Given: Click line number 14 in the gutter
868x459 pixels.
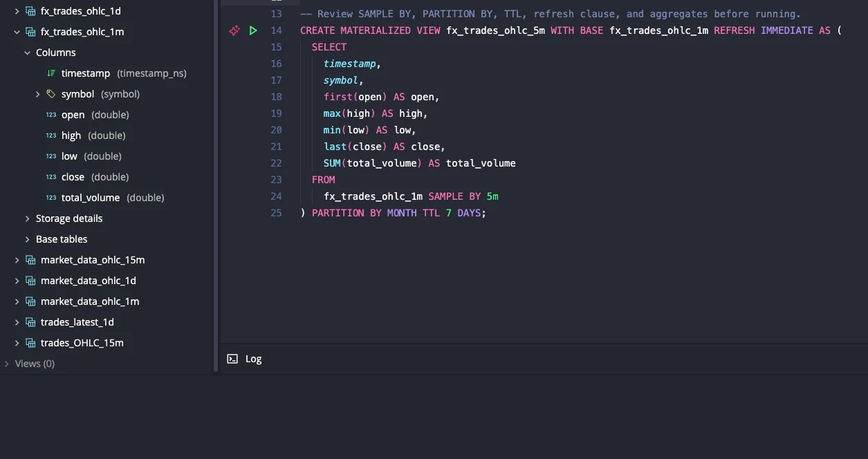Looking at the screenshot, I should point(276,30).
